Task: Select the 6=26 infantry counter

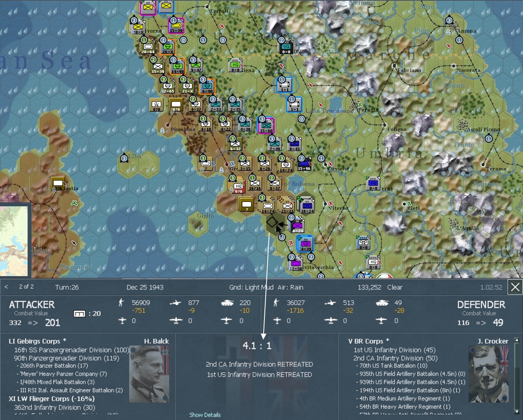Action: point(265,164)
